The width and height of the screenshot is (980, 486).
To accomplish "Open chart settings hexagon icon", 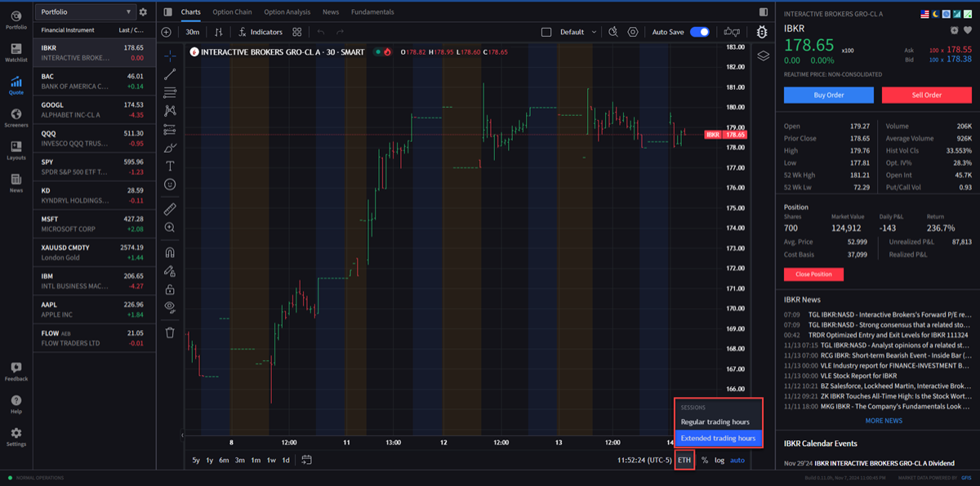I will click(633, 32).
